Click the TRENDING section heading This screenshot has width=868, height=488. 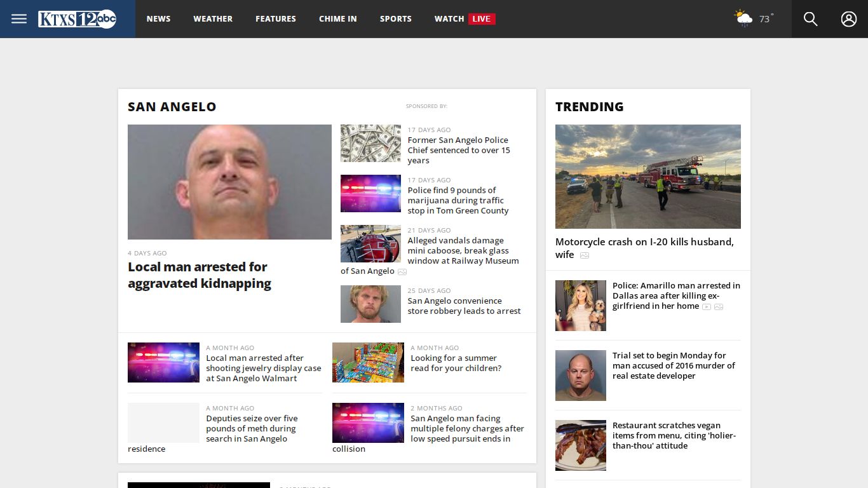click(590, 107)
